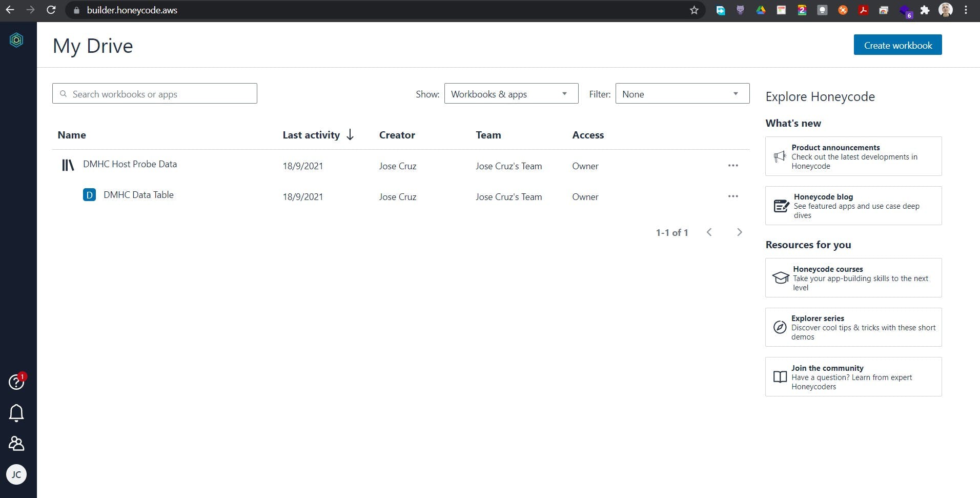Screen dimensions: 980x498
Task: Click the browser address bar URL
Action: pos(132,10)
